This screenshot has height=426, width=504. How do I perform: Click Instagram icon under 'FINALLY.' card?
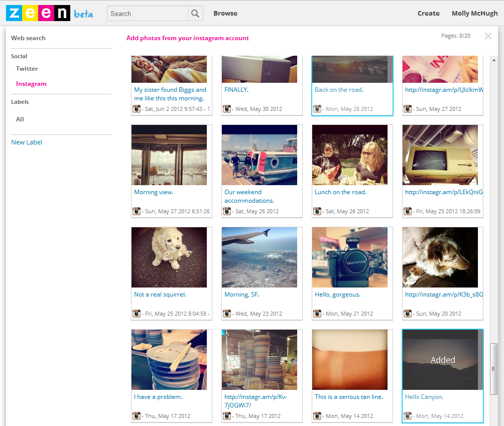pos(227,109)
